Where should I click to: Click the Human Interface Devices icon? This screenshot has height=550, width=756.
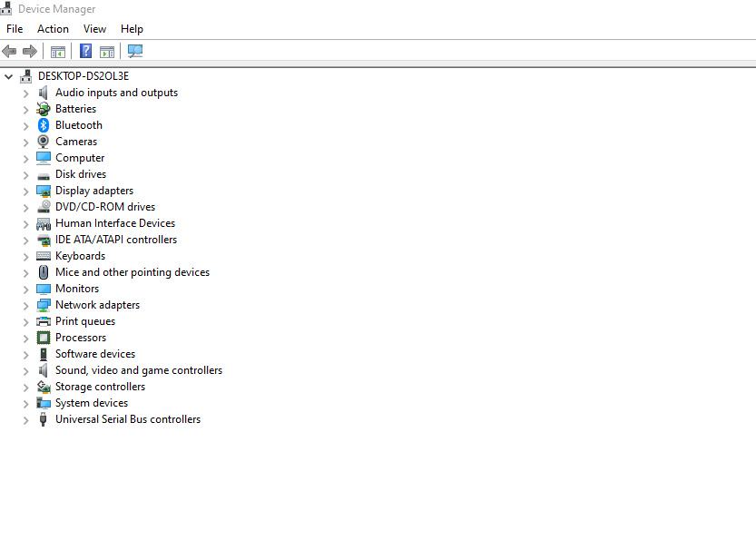tap(44, 223)
